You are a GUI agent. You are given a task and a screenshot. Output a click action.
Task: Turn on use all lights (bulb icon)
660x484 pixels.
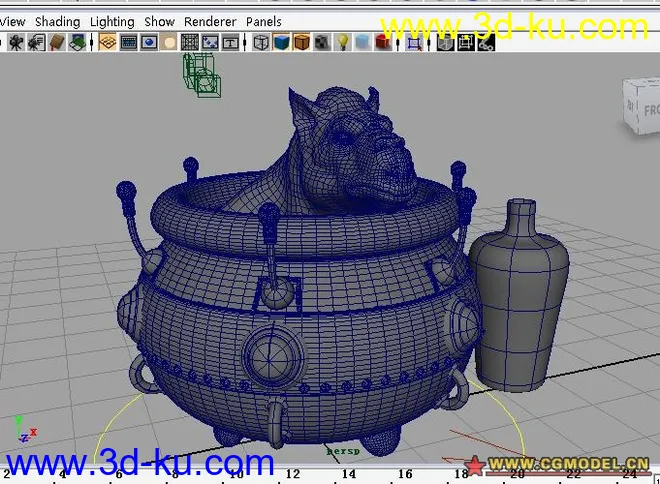pyautogui.click(x=342, y=42)
